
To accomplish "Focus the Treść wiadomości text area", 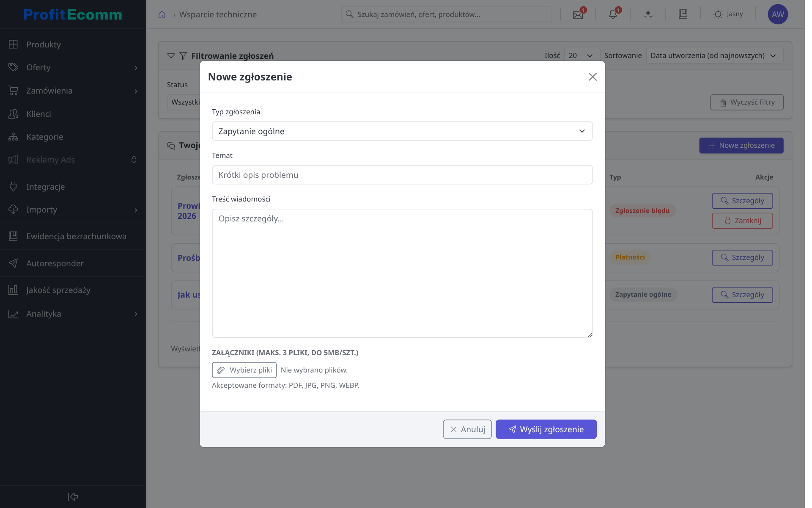I will (402, 273).
